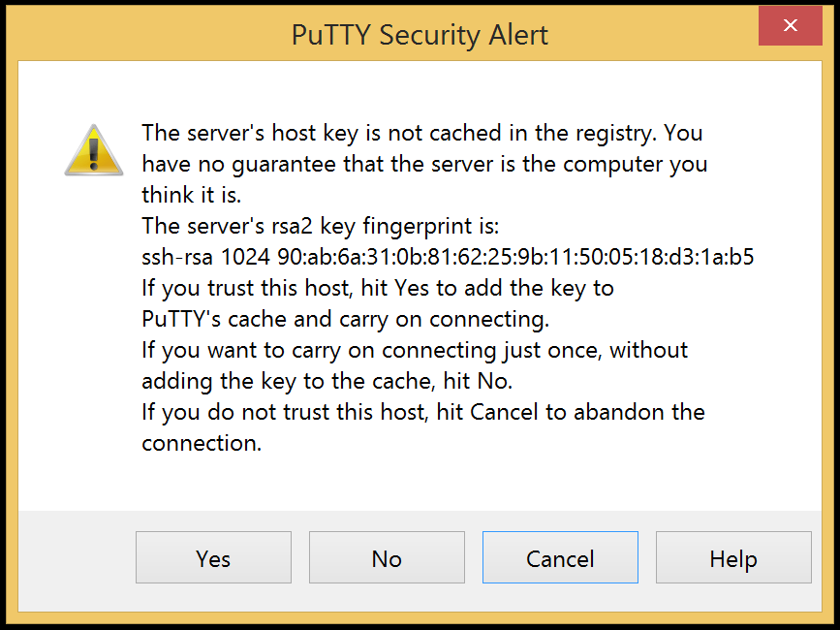Viewport: 840px width, 630px height.
Task: Click the 'hit Yes to add the key' line
Action: pos(378,288)
